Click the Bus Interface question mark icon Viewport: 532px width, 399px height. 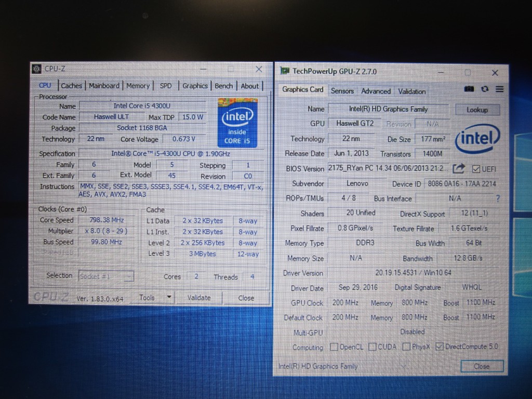pos(498,198)
